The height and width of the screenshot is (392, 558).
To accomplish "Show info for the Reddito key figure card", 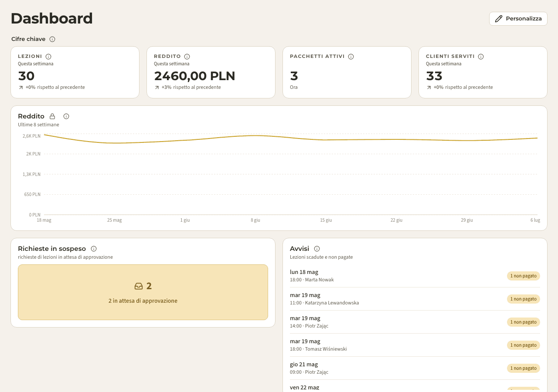I will [x=187, y=57].
